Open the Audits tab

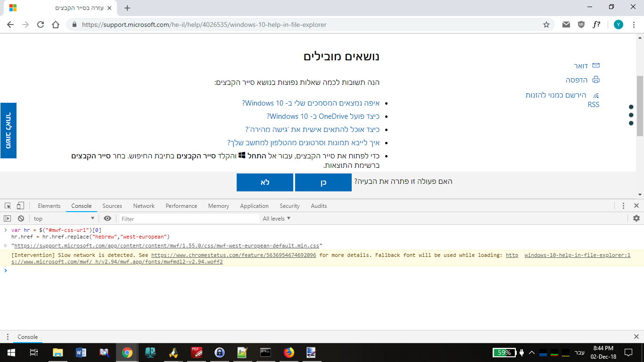[x=319, y=206]
